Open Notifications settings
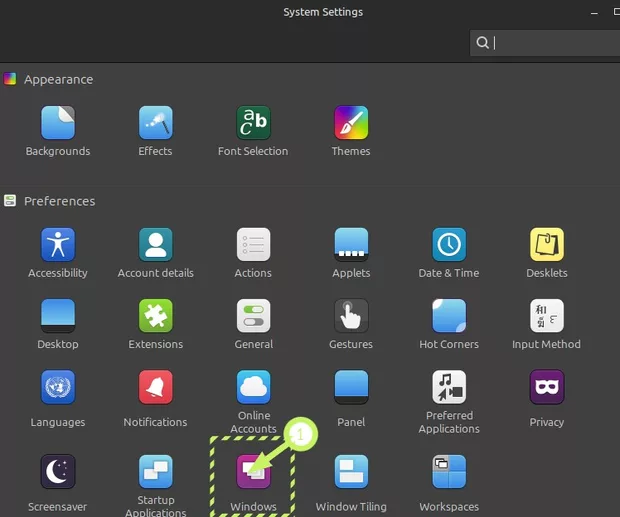 155,388
